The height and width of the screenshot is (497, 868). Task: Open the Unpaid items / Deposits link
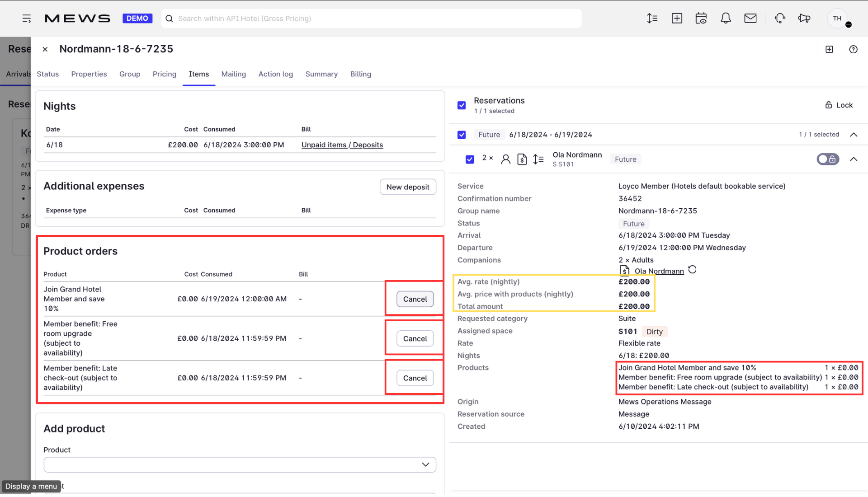pos(342,145)
